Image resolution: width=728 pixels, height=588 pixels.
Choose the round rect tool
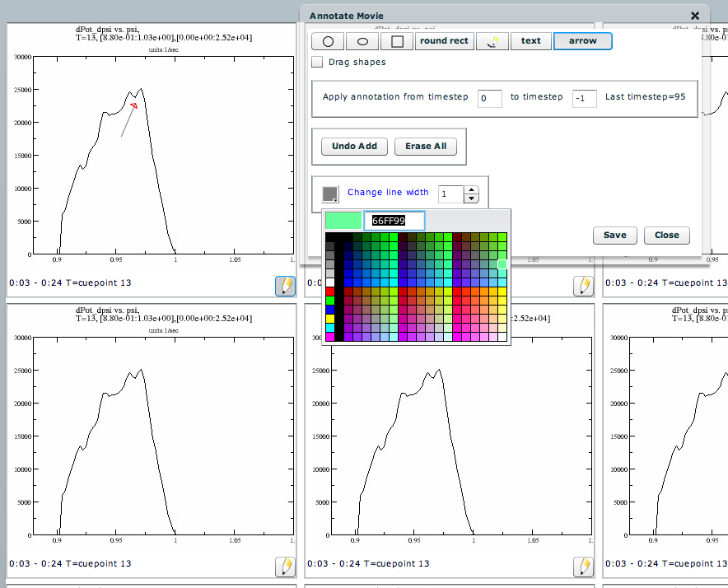[x=445, y=41]
